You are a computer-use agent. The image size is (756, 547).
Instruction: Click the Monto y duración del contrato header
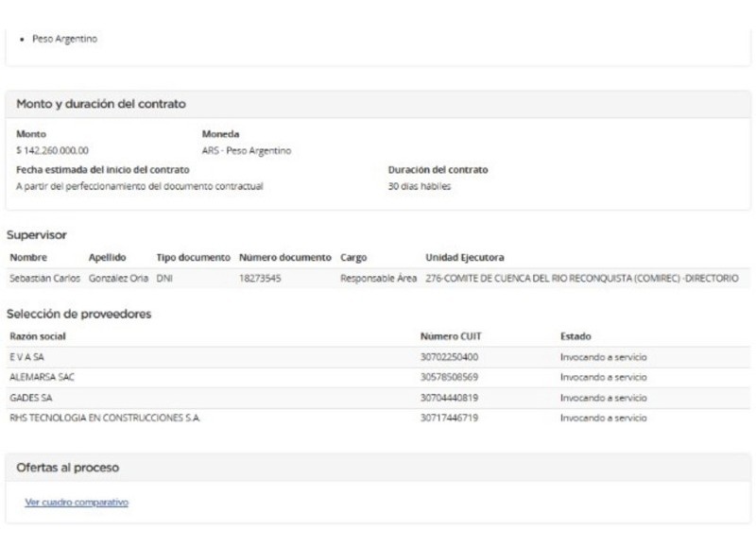click(x=101, y=103)
